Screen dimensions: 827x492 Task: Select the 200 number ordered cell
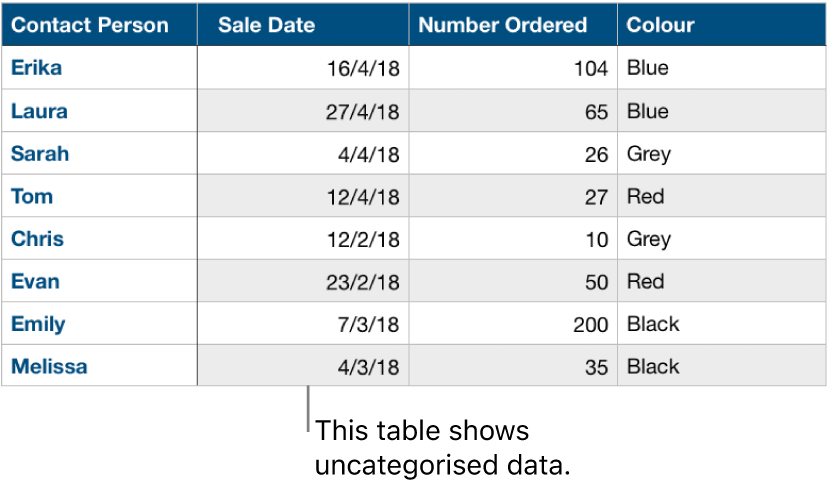[x=591, y=325]
